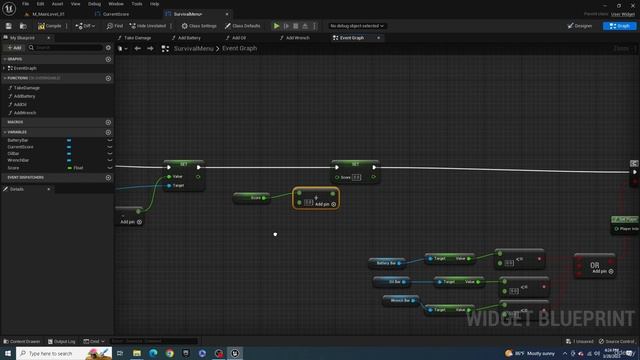Open Find in blueprint
Viewport: 640px width, 360px height.
115,26
